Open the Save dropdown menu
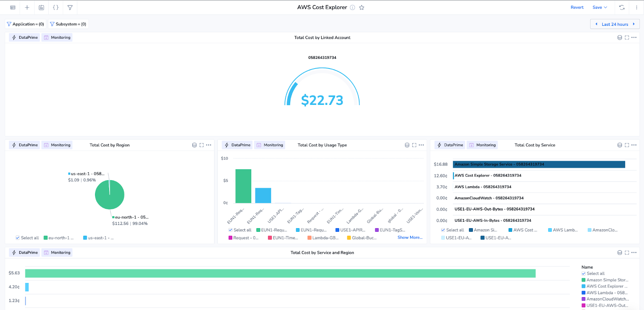Image resolution: width=644 pixels, height=310 pixels. coord(600,7)
